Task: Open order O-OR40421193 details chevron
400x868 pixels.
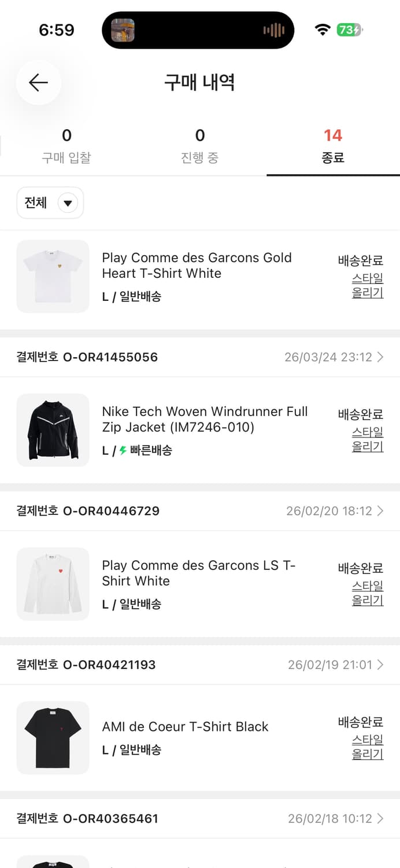Action: pos(380,665)
